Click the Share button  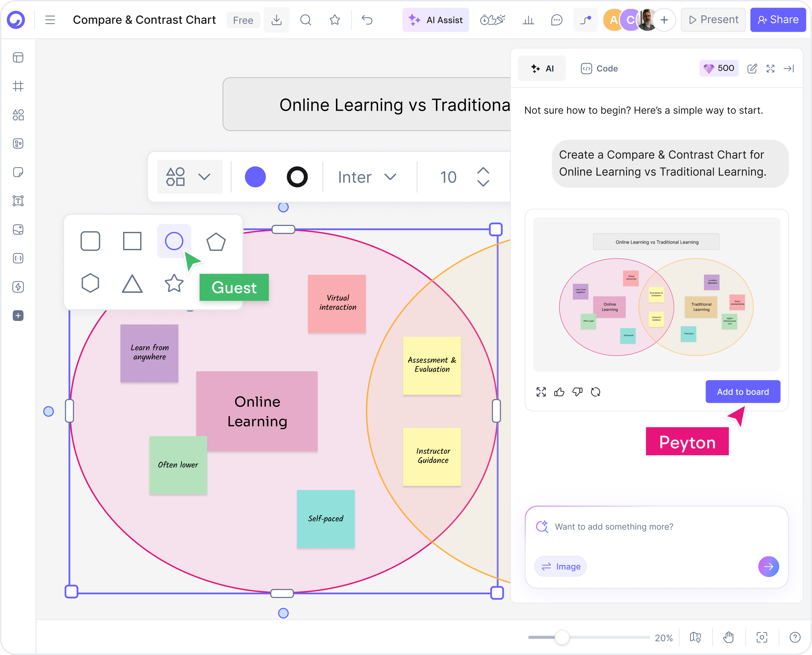click(x=778, y=20)
